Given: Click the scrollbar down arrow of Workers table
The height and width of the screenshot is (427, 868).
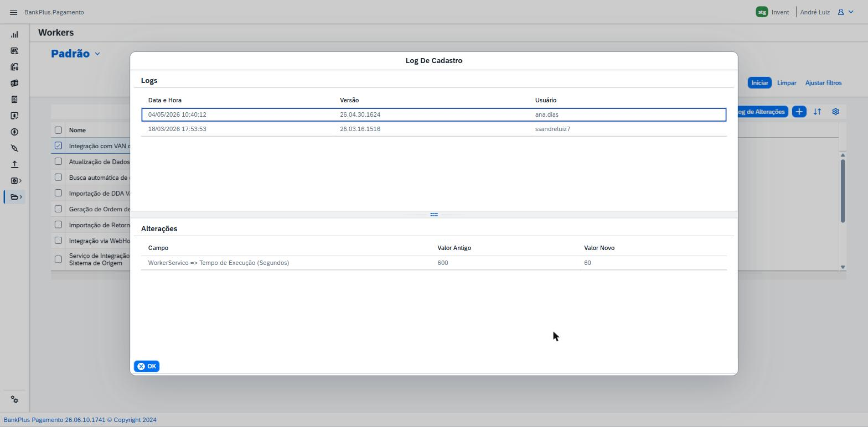Looking at the screenshot, I should tap(843, 267).
